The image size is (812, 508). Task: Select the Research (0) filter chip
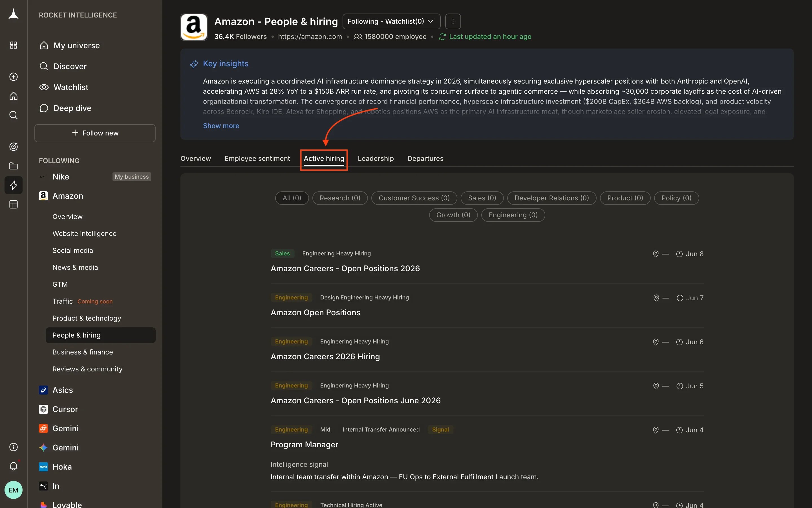point(340,198)
